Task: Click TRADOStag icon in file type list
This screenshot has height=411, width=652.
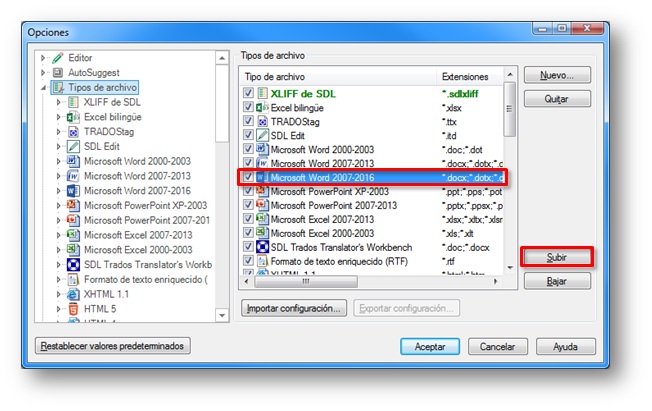Action: 262,121
